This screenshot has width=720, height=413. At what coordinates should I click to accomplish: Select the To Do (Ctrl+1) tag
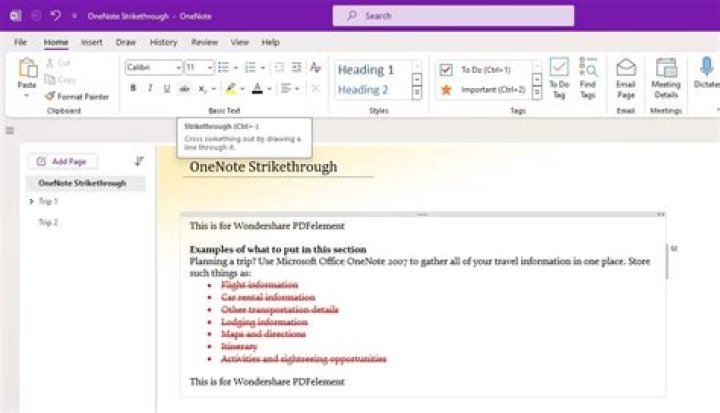484,70
